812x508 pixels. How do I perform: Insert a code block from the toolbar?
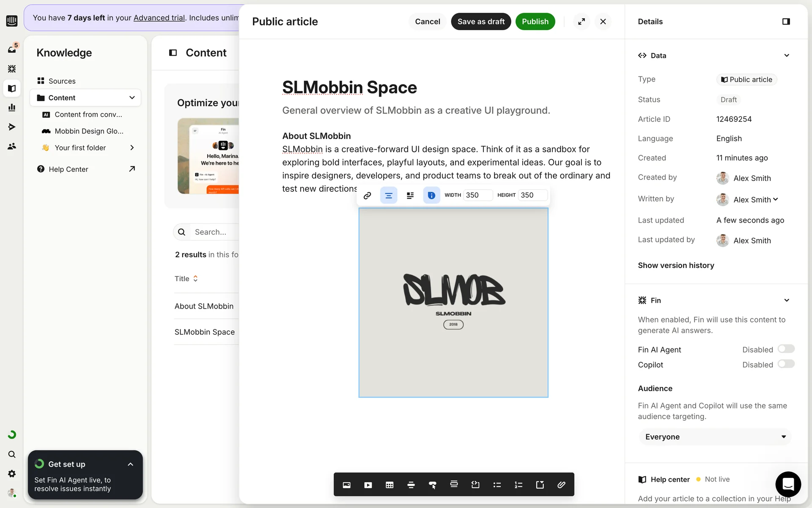click(x=475, y=485)
